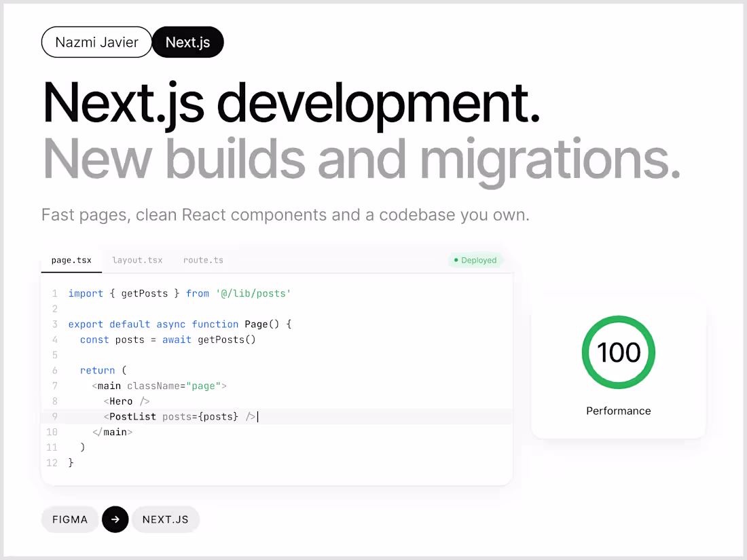Click the round black arrow icon

pos(115,519)
